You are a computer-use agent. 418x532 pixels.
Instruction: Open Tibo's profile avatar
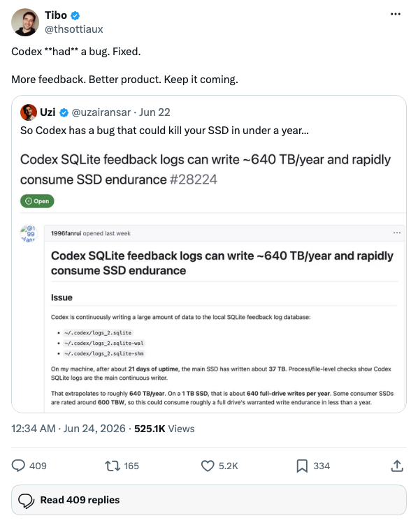[x=24, y=22]
